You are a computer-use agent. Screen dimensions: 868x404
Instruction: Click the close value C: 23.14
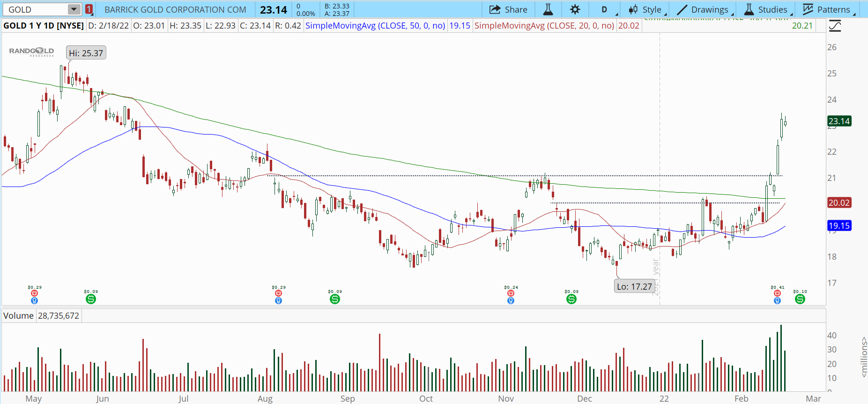255,26
